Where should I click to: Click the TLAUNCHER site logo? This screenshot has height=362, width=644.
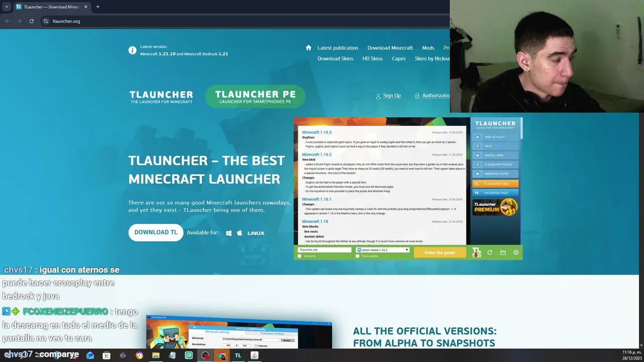pos(161,97)
